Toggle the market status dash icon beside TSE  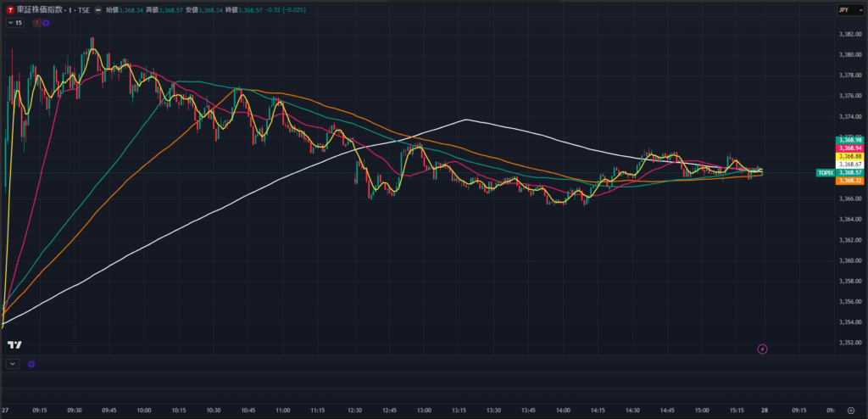coord(99,9)
